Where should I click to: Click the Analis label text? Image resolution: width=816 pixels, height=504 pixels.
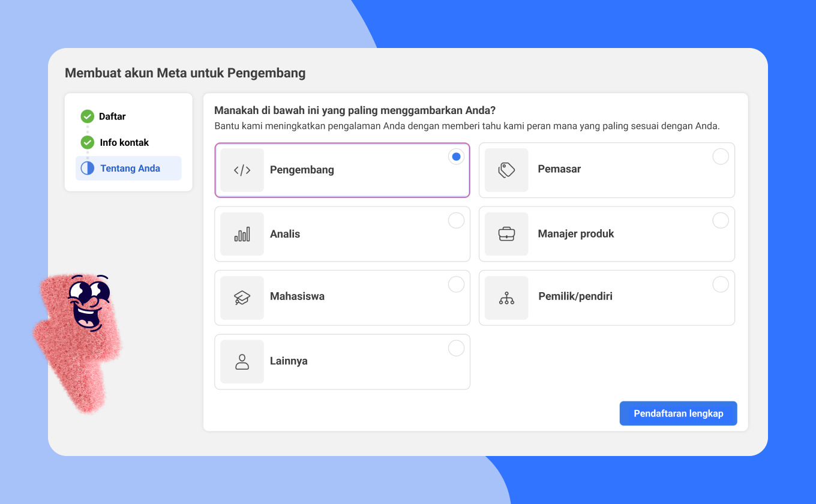pos(285,234)
